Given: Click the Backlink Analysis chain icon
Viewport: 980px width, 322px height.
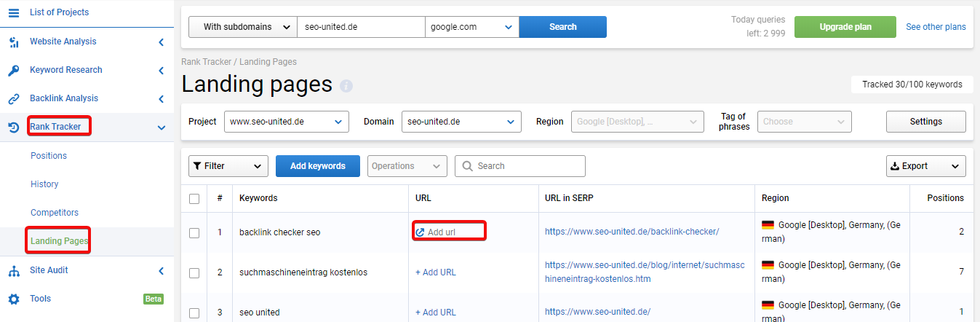Looking at the screenshot, I should 14,98.
